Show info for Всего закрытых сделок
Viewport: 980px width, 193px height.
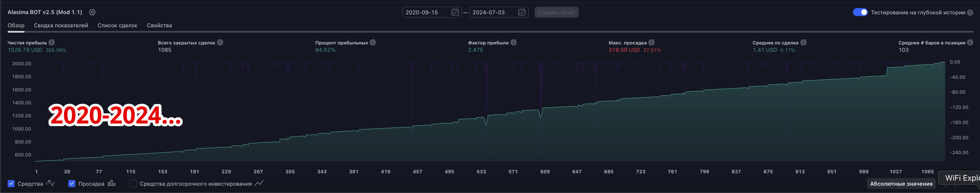click(x=220, y=42)
